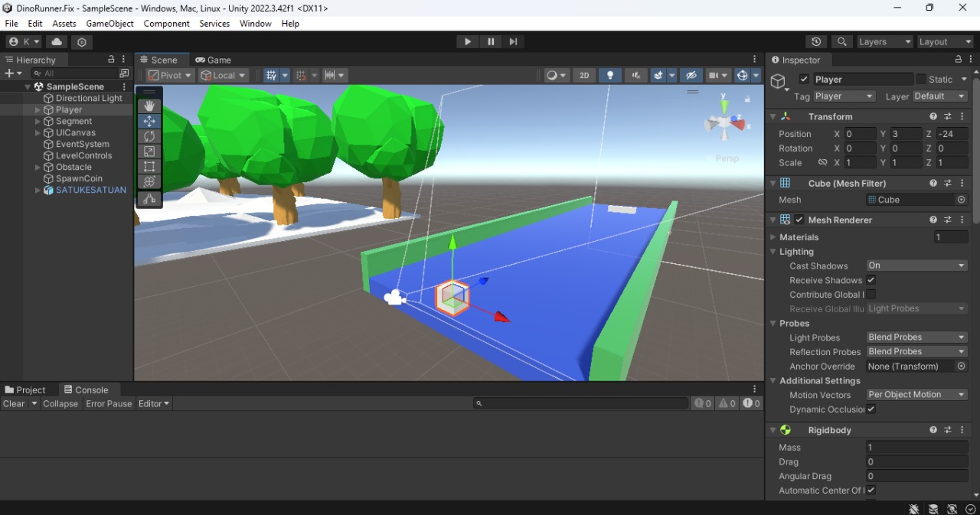
Task: Open Local handle rotation dropdown
Action: pyautogui.click(x=224, y=75)
